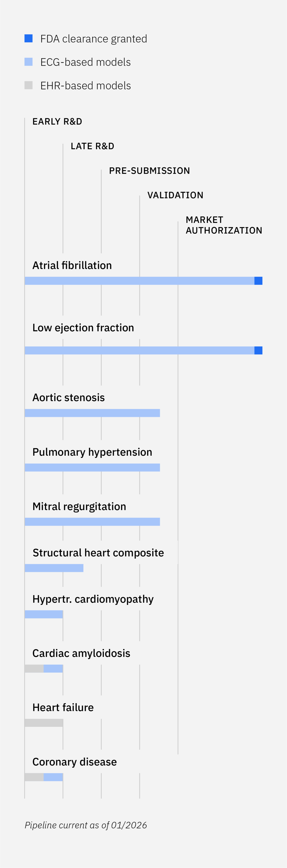The image size is (287, 868).
Task: Click the Pulmonary hypertension progress bar
Action: 92,467
